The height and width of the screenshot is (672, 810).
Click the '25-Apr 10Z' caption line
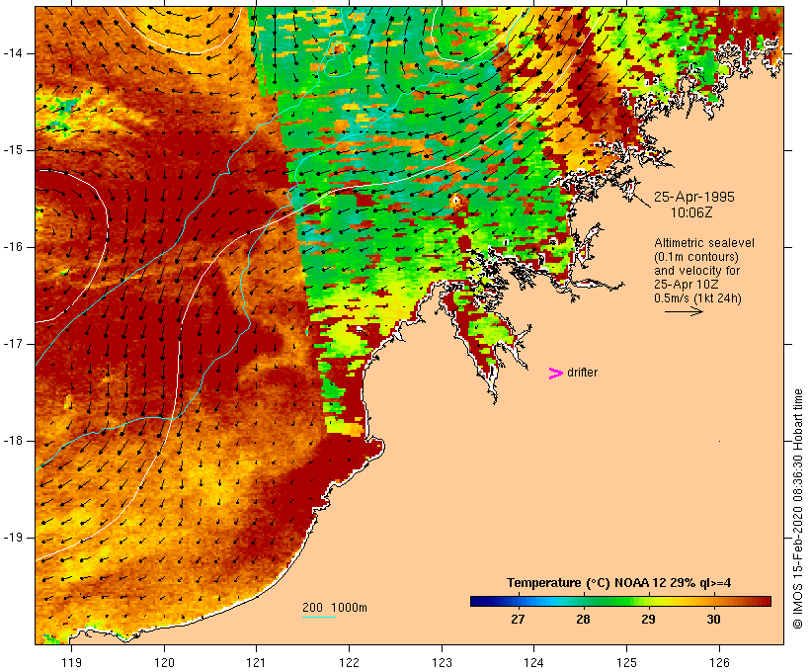(686, 285)
